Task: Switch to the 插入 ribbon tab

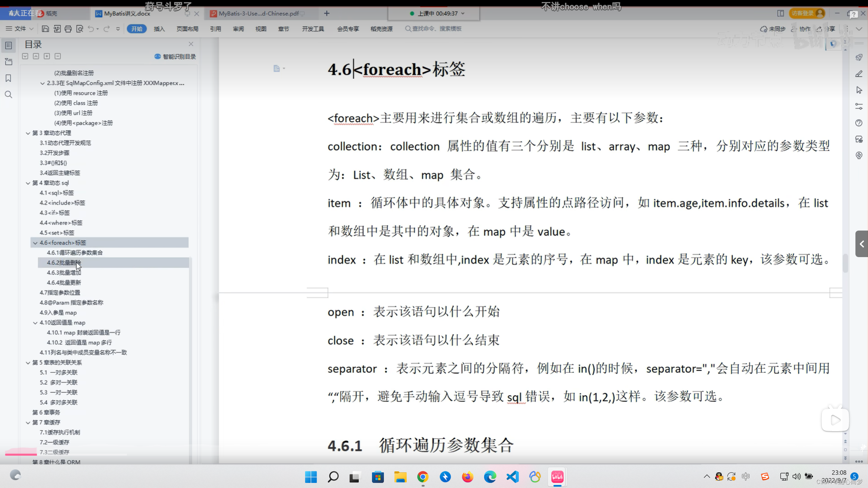Action: (x=159, y=29)
